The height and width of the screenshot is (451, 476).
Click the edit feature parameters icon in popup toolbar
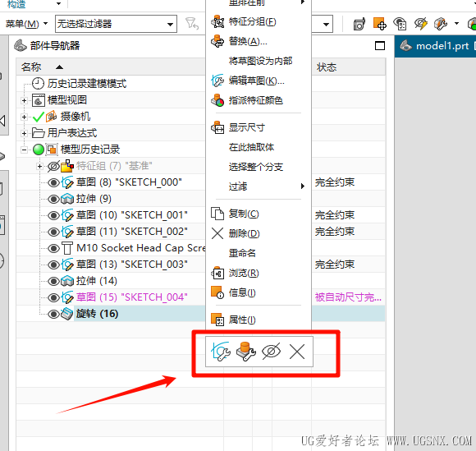tap(246, 352)
